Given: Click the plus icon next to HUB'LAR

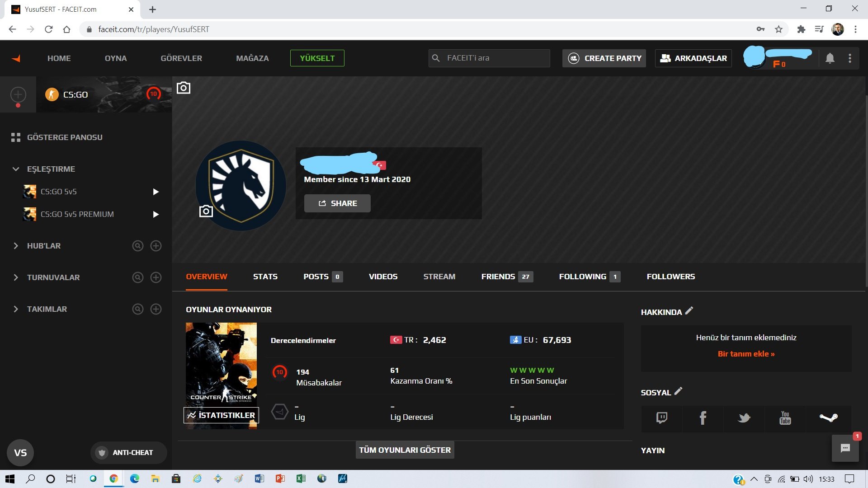Looking at the screenshot, I should click(156, 246).
